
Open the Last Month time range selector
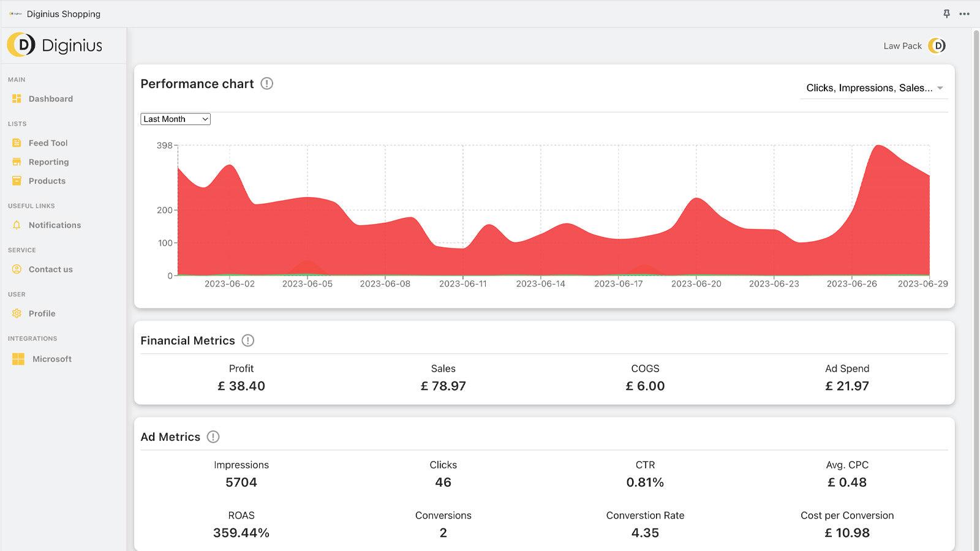(x=175, y=119)
